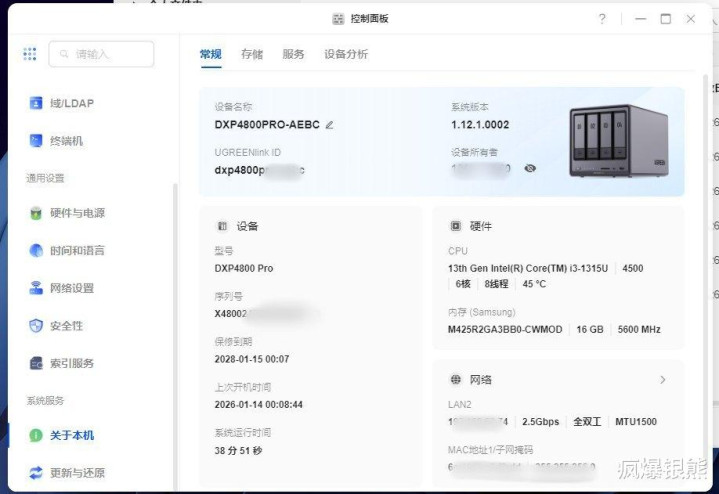The image size is (719, 494).
Task: Click device name DXP4800PRO-AEBC text
Action: (x=267, y=125)
